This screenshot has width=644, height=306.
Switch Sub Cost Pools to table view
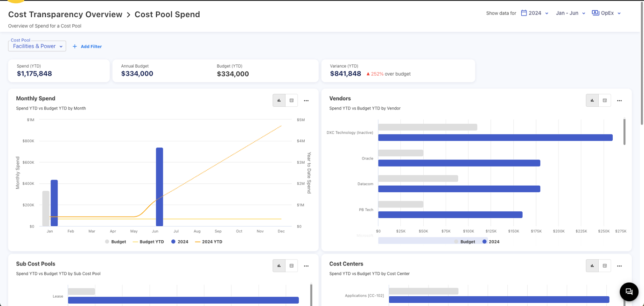(x=292, y=266)
